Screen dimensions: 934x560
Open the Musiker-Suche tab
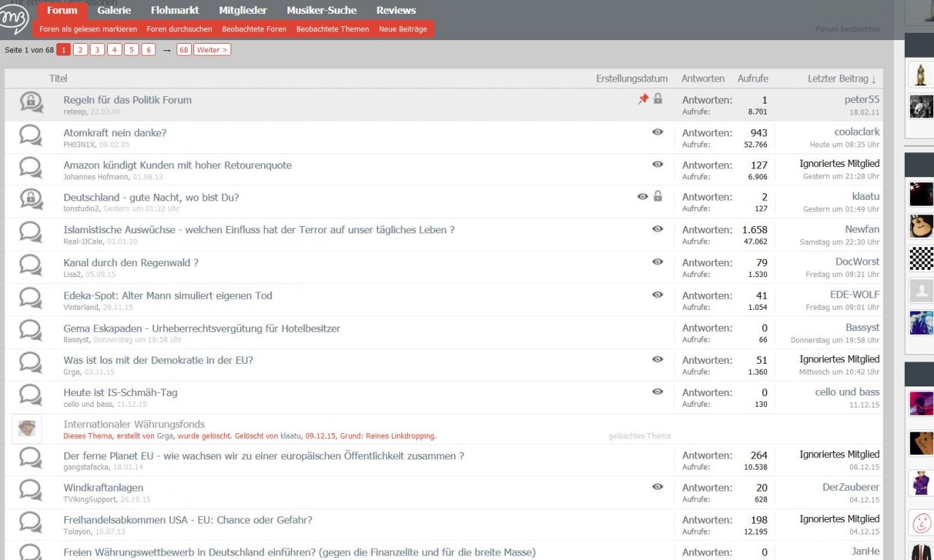coord(322,10)
